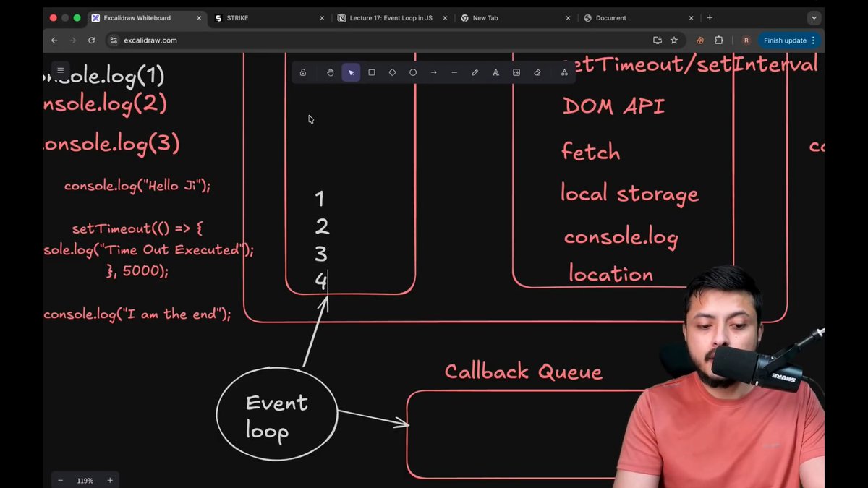Select the Insert image tool

coord(516,72)
